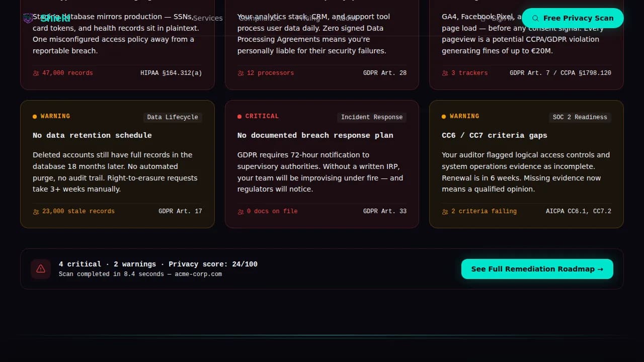Click the 23,000 stale records count
Image resolution: width=644 pixels, height=362 pixels.
coord(78,211)
